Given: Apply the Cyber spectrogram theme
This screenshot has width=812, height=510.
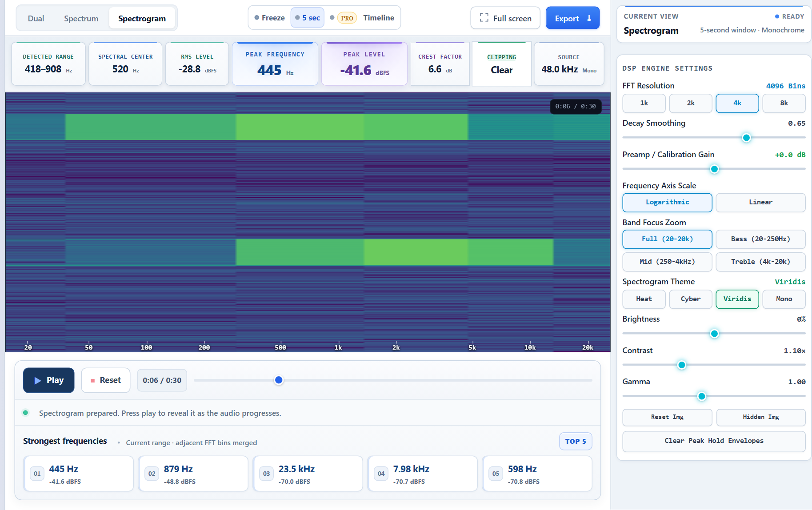Looking at the screenshot, I should pos(691,299).
